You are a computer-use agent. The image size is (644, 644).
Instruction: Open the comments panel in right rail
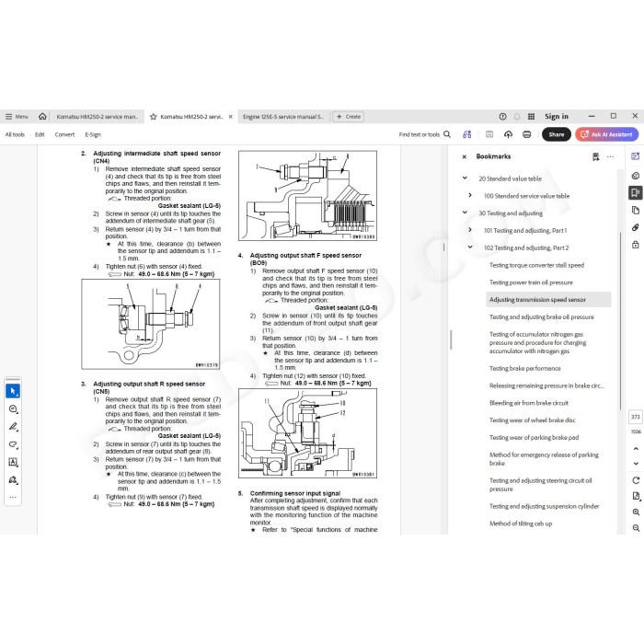click(636, 176)
